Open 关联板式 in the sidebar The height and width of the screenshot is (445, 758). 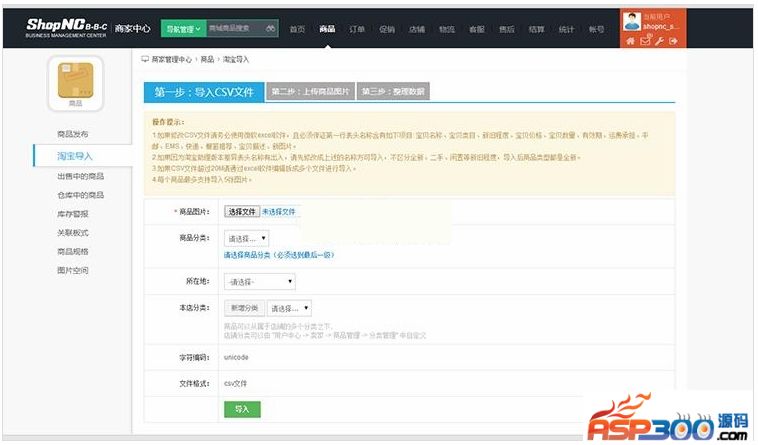[x=73, y=232]
